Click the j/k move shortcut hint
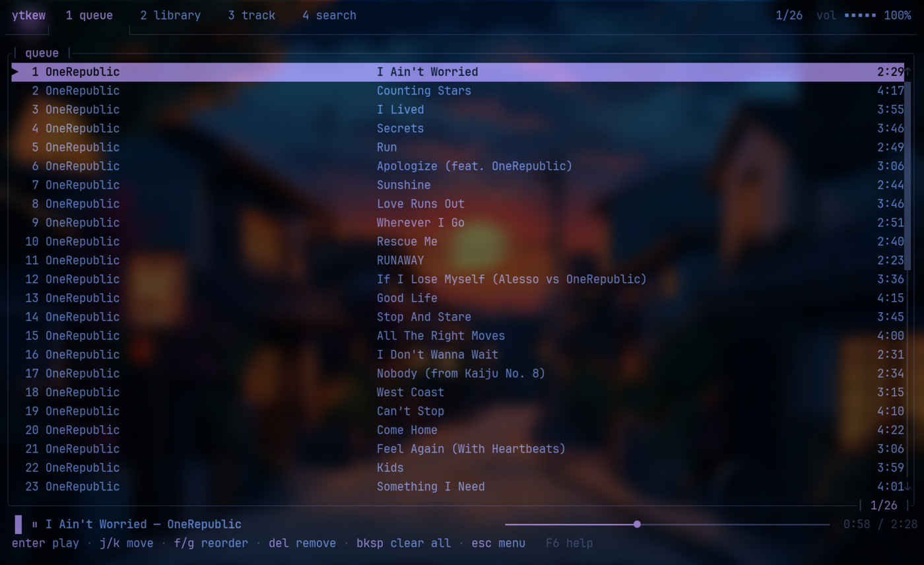The height and width of the screenshot is (565, 924). point(126,543)
